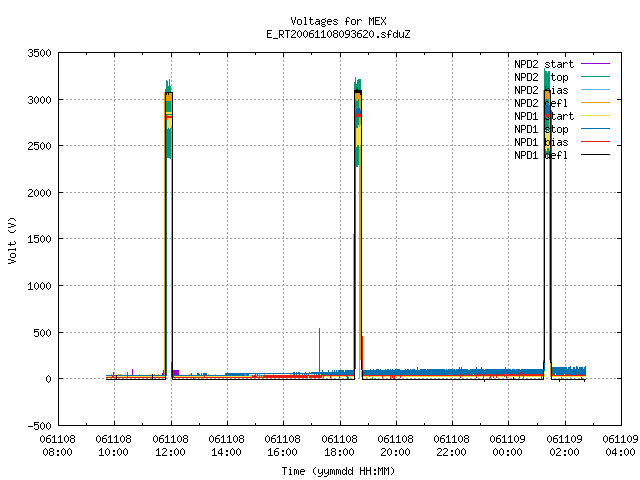Select the file name E_RT20061108093620.sfduZ
The image size is (640, 480).
338,34
